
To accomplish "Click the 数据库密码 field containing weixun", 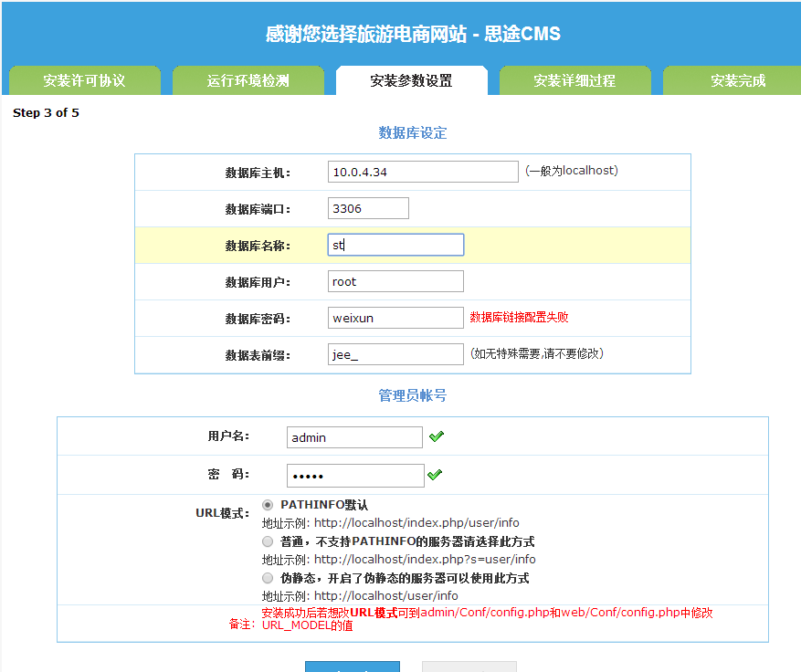I will point(395,318).
